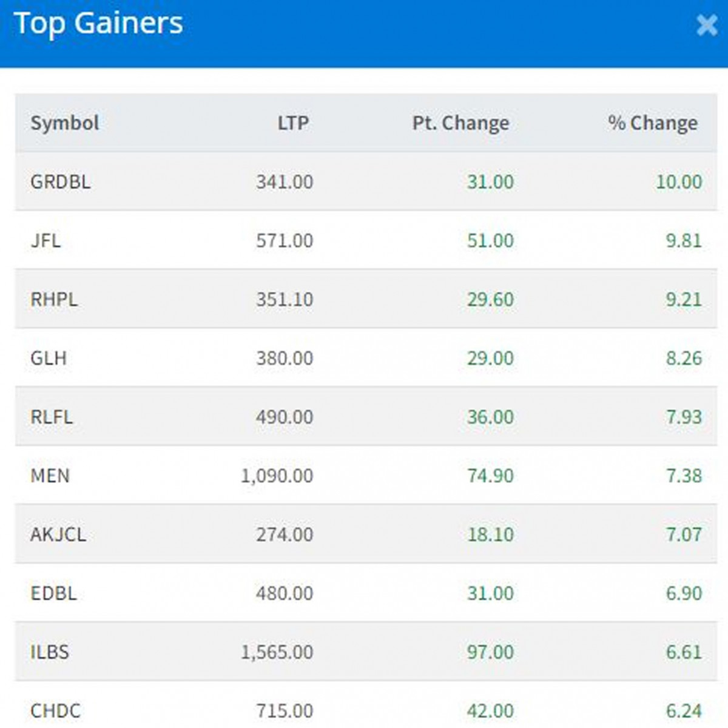Click the CHDC symbol
728x728 pixels.
[55, 710]
